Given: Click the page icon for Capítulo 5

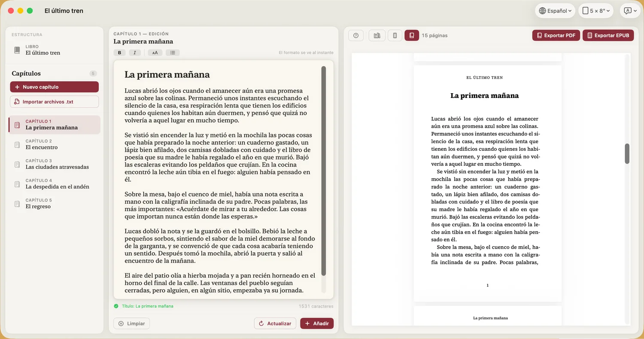Looking at the screenshot, I should [17, 204].
